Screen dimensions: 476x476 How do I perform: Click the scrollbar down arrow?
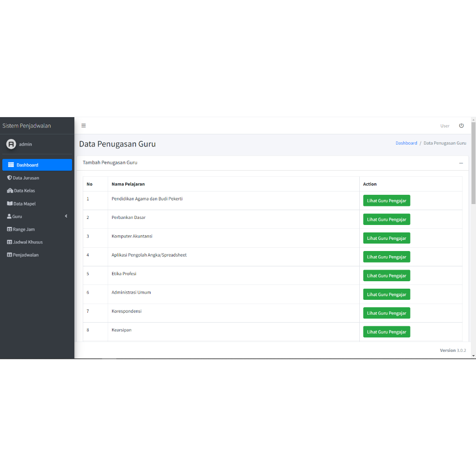point(473,356)
